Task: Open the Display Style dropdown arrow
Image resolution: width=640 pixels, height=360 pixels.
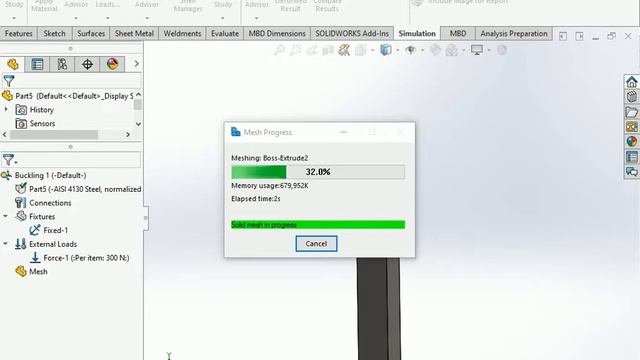Action: point(397,51)
